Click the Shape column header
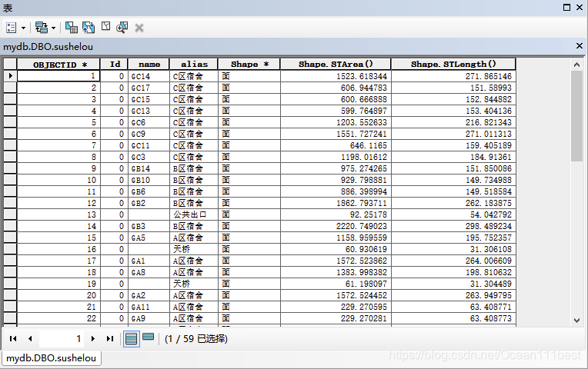588x369 pixels. 249,65
